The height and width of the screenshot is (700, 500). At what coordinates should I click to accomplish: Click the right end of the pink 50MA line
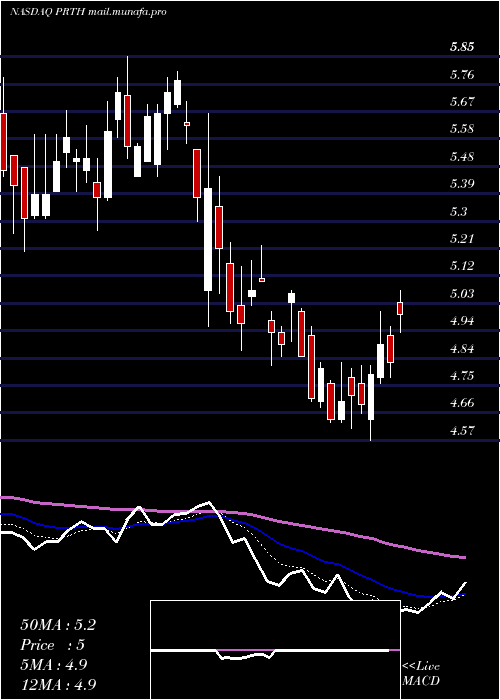pyautogui.click(x=464, y=557)
